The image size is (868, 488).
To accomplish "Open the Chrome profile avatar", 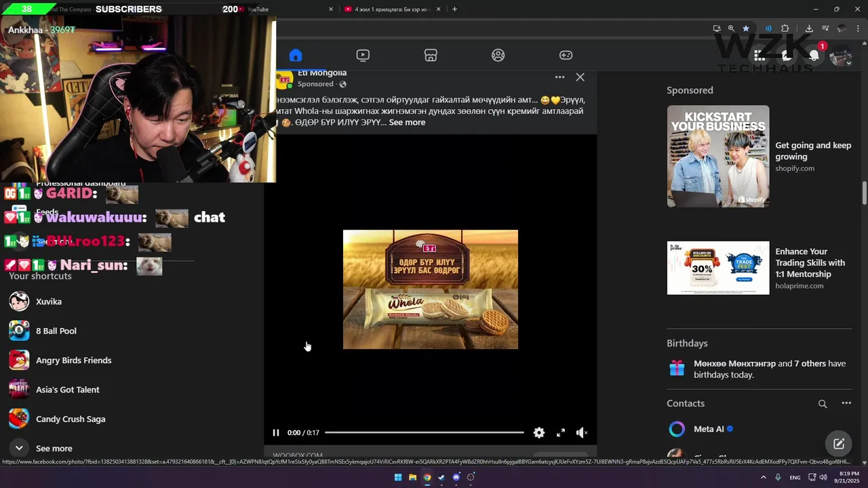I will point(842,28).
